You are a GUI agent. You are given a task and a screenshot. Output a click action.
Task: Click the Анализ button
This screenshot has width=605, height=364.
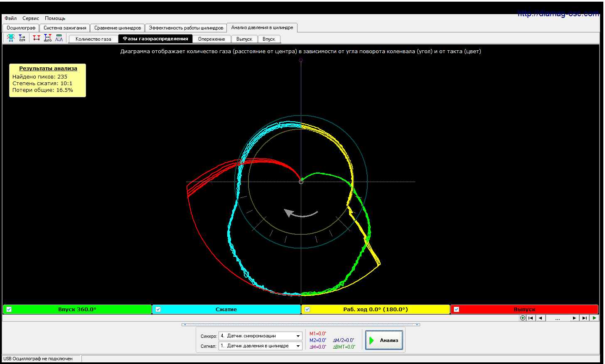pyautogui.click(x=384, y=340)
